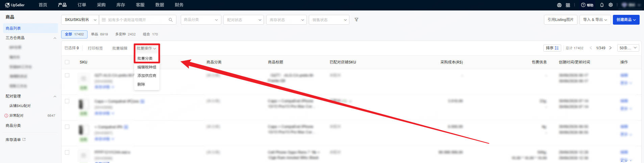644x163 pixels.
Task: Click the search magnifier icon
Action: [x=171, y=20]
